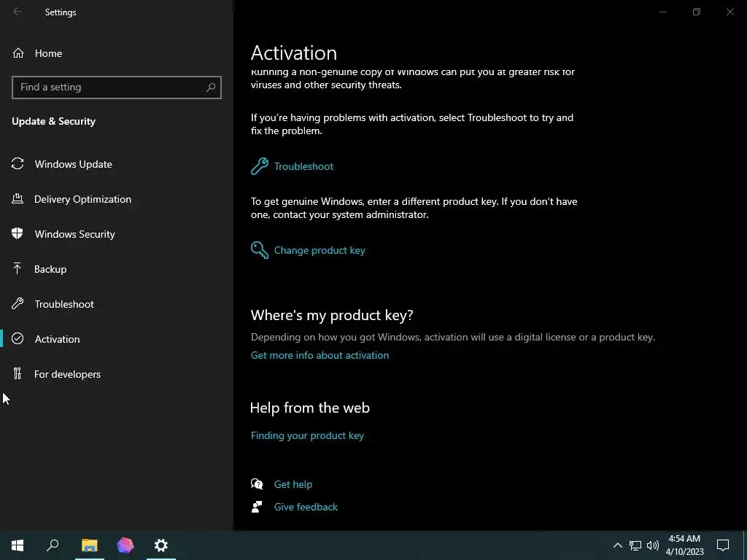Click the For developers tools icon
Screen dimensions: 747x560
[x=18, y=374]
